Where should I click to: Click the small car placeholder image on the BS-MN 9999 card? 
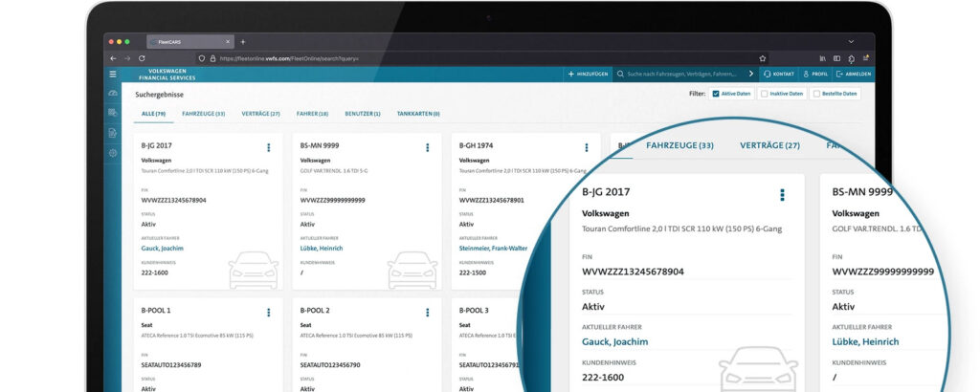(x=412, y=270)
